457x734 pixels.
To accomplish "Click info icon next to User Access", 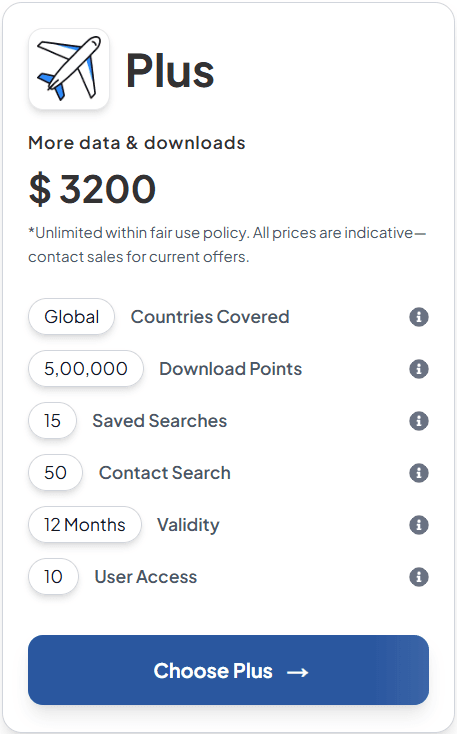I will pos(419,577).
